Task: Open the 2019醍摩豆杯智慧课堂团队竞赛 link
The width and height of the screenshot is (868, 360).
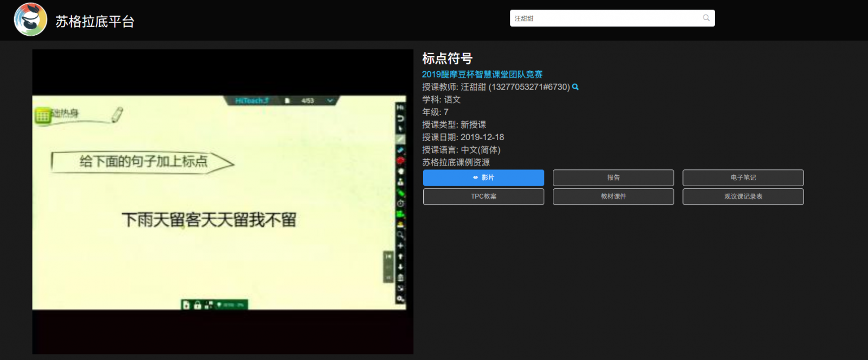Action: 482,74
